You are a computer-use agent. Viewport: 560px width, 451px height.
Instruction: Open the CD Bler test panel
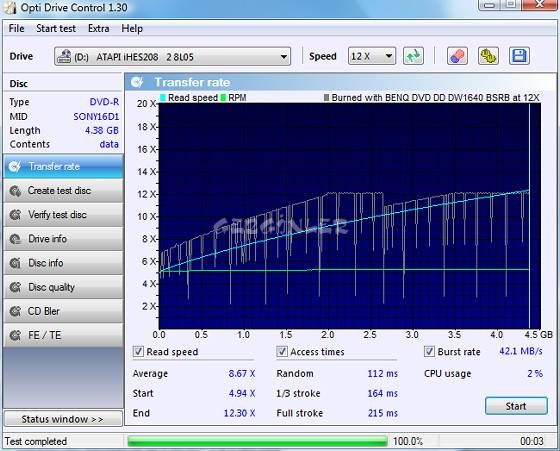tap(63, 311)
